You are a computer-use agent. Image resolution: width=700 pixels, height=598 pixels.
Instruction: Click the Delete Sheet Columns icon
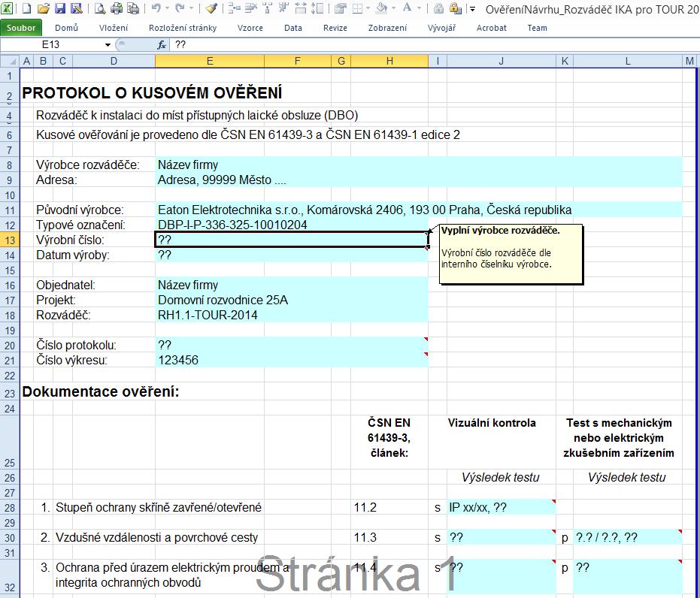pyautogui.click(x=283, y=8)
